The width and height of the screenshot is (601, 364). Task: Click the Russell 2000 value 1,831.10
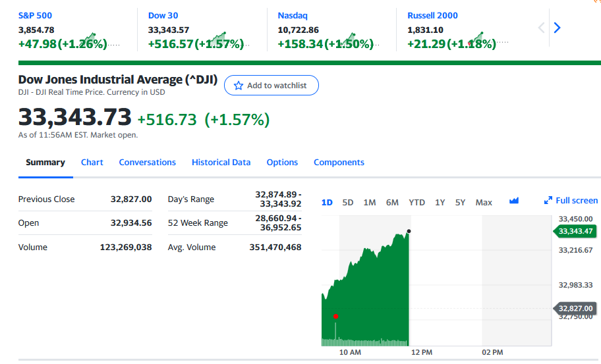coord(426,30)
